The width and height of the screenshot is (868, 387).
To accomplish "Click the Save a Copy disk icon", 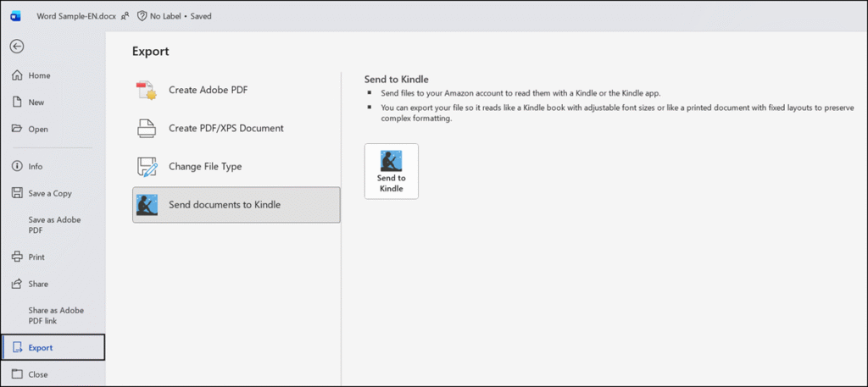I will pos(17,193).
